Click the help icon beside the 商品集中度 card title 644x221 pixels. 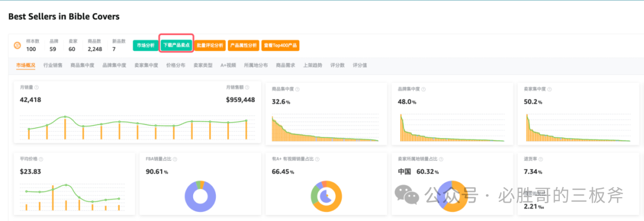coord(298,89)
